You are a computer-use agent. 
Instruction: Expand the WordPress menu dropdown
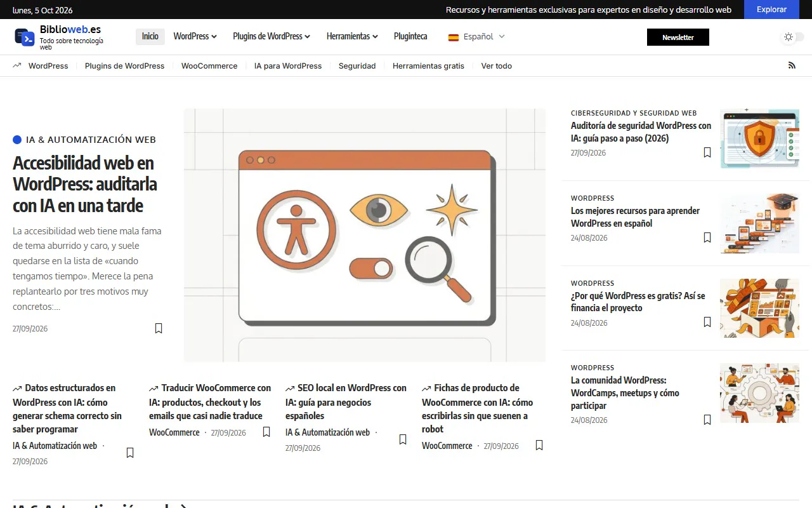(x=195, y=36)
